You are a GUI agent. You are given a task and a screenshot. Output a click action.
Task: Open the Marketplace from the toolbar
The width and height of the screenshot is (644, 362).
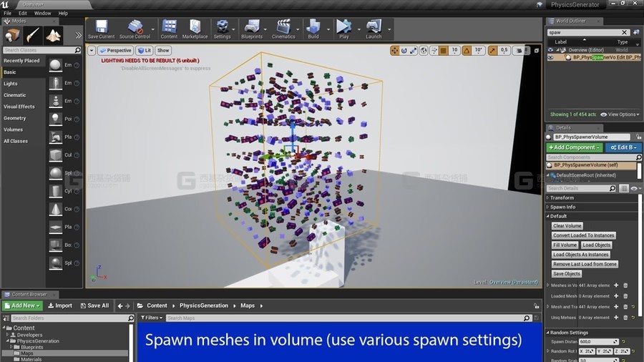[x=195, y=29]
